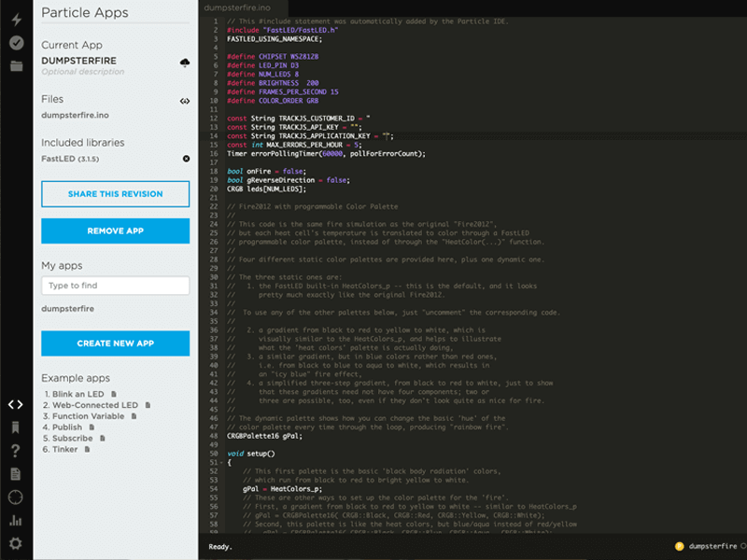Switch to the dumpsterfire.ino editor tab
This screenshot has width=747, height=560.
point(237,7)
